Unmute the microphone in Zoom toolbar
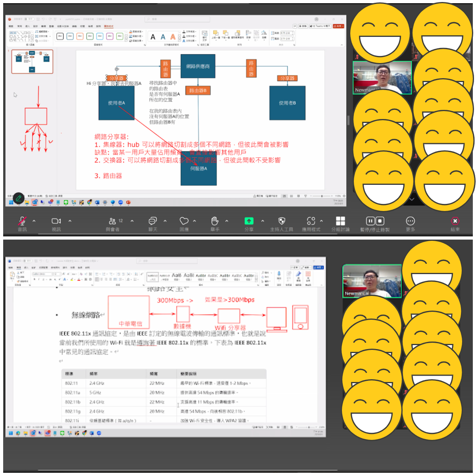Screen dimensions: 476x476 tap(23, 221)
